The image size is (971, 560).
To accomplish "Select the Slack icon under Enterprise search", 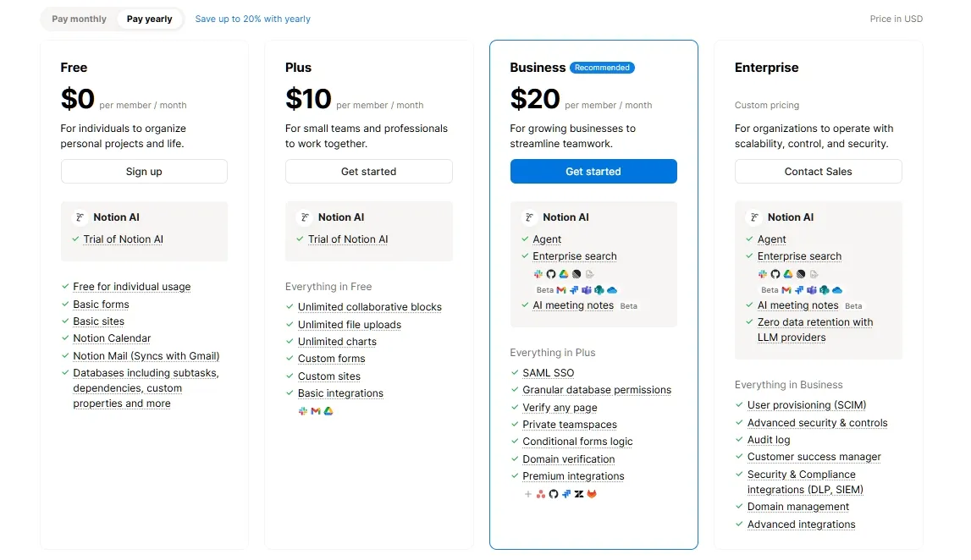I will coord(537,274).
